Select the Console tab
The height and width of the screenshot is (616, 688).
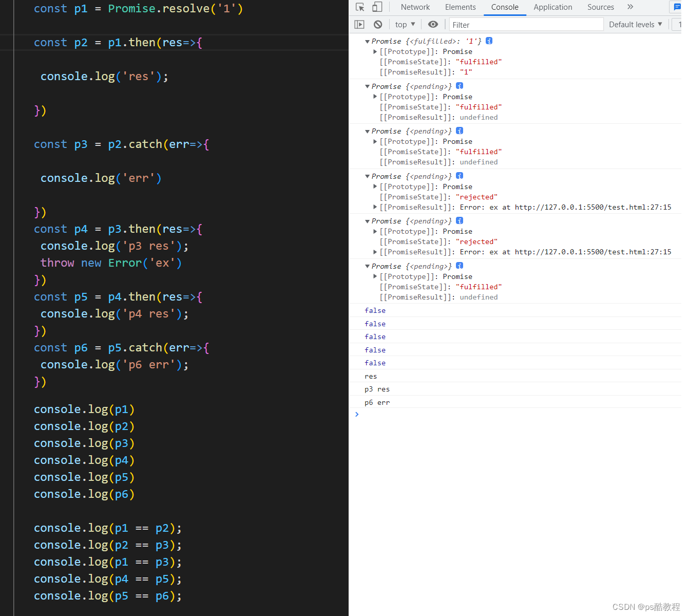click(x=505, y=7)
